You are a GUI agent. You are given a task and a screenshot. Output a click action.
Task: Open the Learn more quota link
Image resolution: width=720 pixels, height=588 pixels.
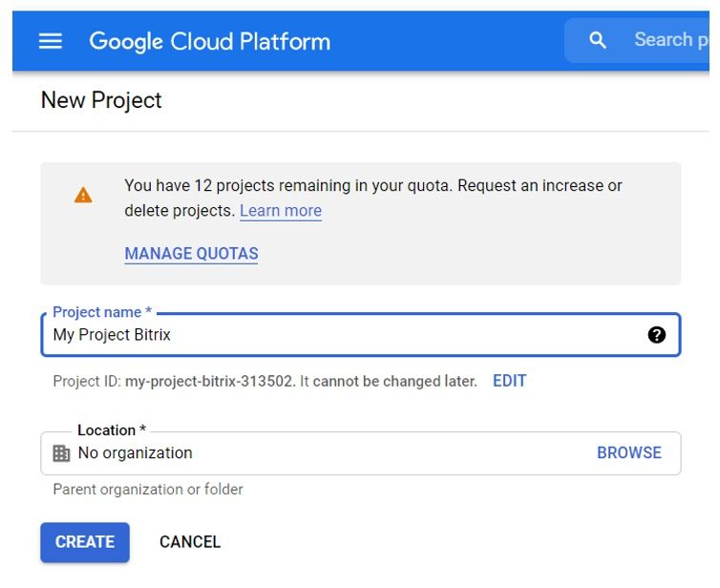click(x=280, y=211)
